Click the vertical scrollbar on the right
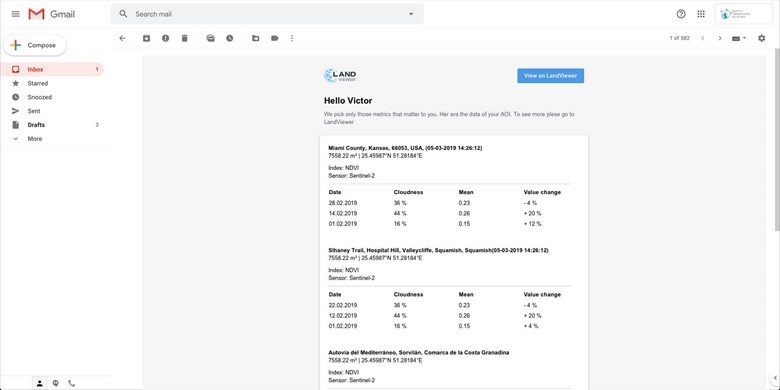The image size is (780, 390). [777, 139]
